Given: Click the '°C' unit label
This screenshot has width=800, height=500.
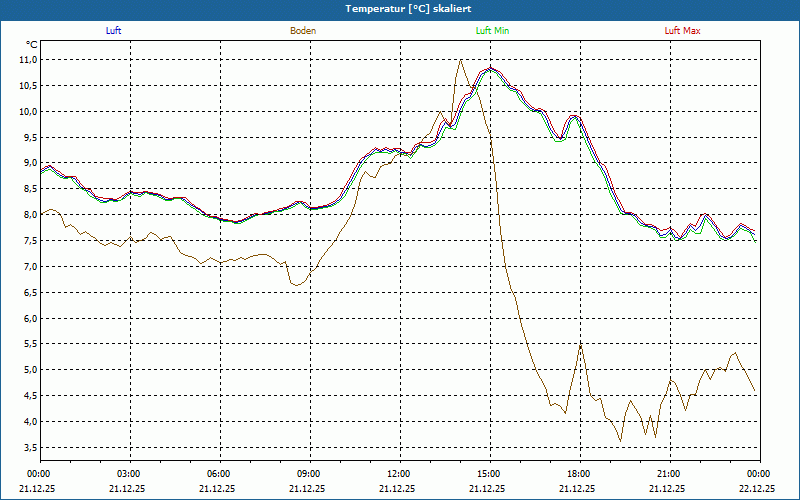Looking at the screenshot, I should [32, 45].
